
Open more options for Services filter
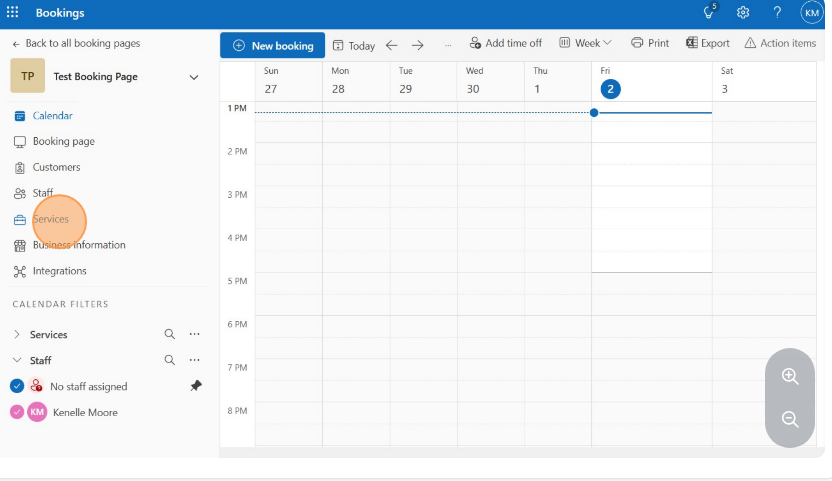(195, 334)
